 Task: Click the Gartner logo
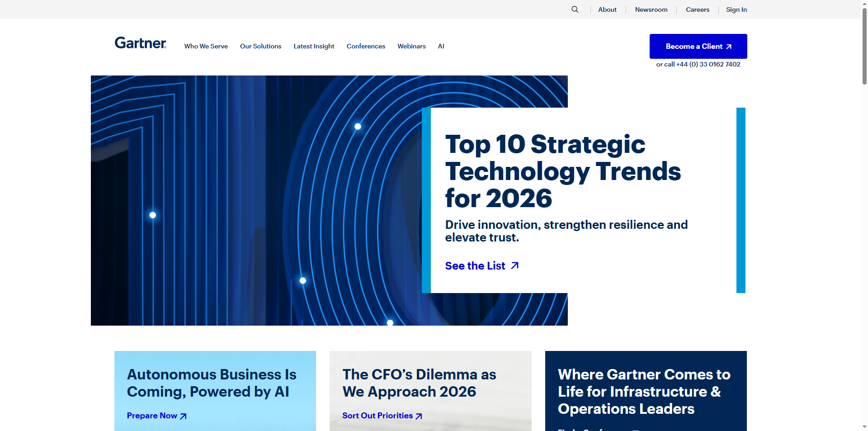pyautogui.click(x=140, y=43)
